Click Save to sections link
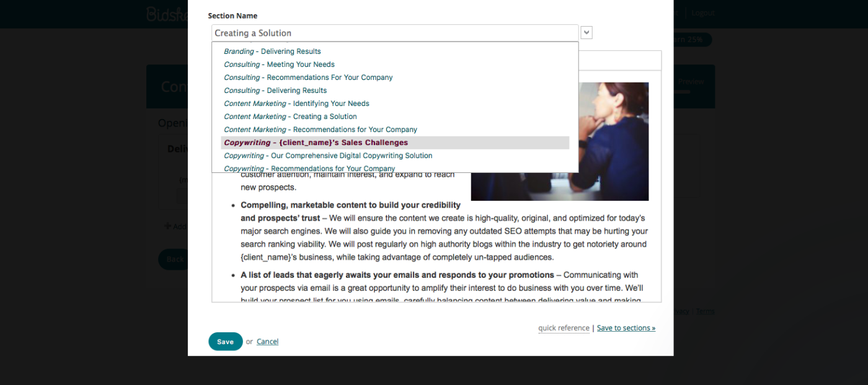868x385 pixels. [x=626, y=328]
